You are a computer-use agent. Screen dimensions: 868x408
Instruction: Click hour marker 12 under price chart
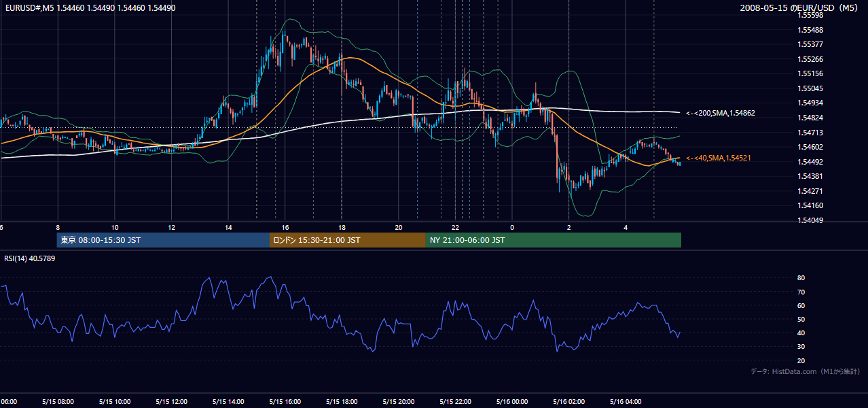(171, 227)
